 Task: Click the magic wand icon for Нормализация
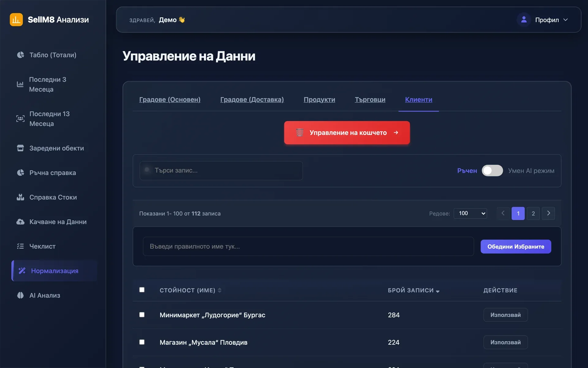22,271
